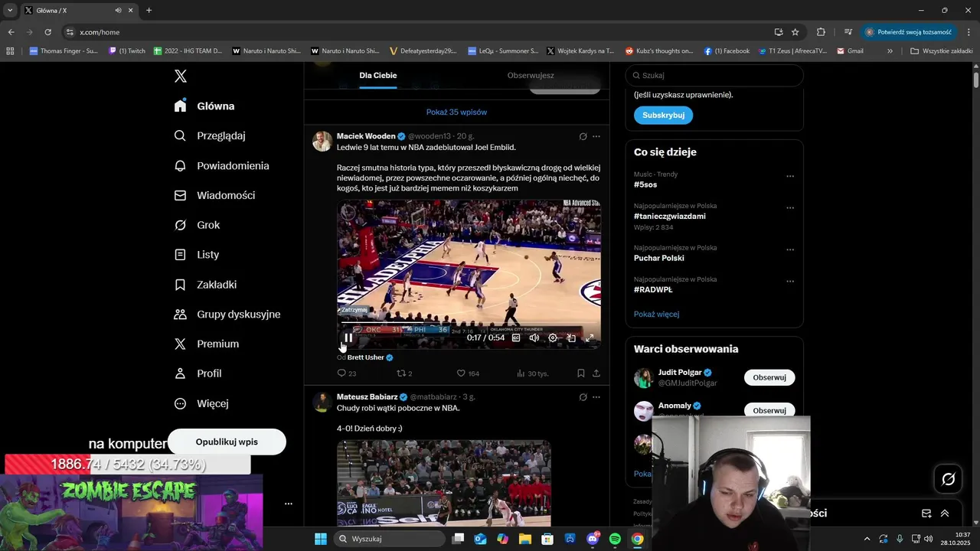Open Chrome media controls icon

(x=848, y=32)
